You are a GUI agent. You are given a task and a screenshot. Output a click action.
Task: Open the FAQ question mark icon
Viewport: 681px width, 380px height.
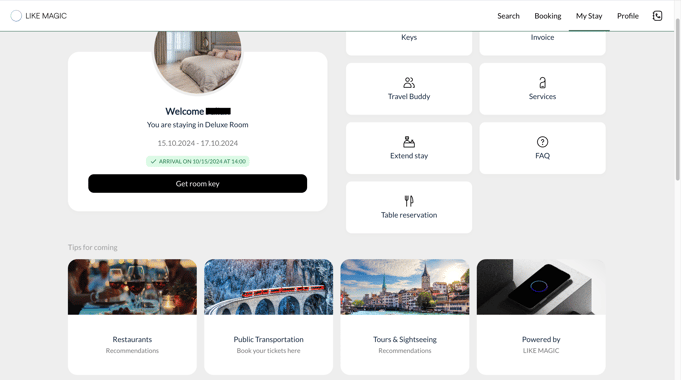pos(542,142)
